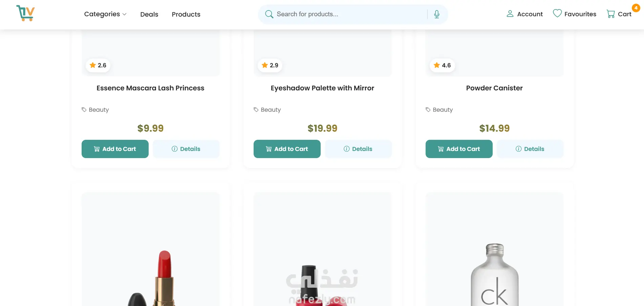The width and height of the screenshot is (644, 306).
Task: Click the Beauty tag under Essence Mascara
Action: click(99, 110)
